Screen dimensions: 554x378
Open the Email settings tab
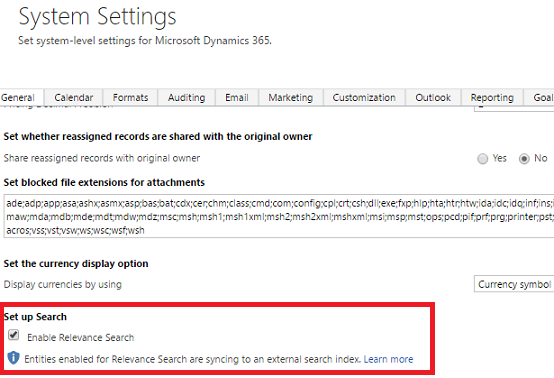tap(237, 98)
